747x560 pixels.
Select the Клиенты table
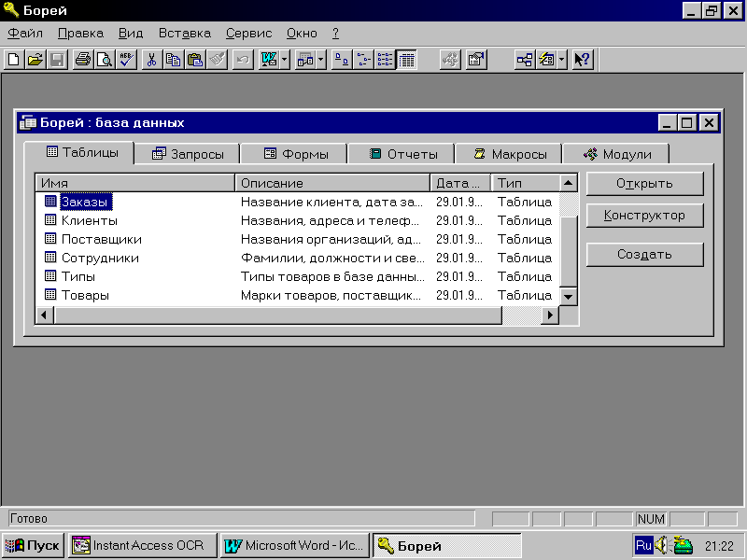(x=90, y=220)
